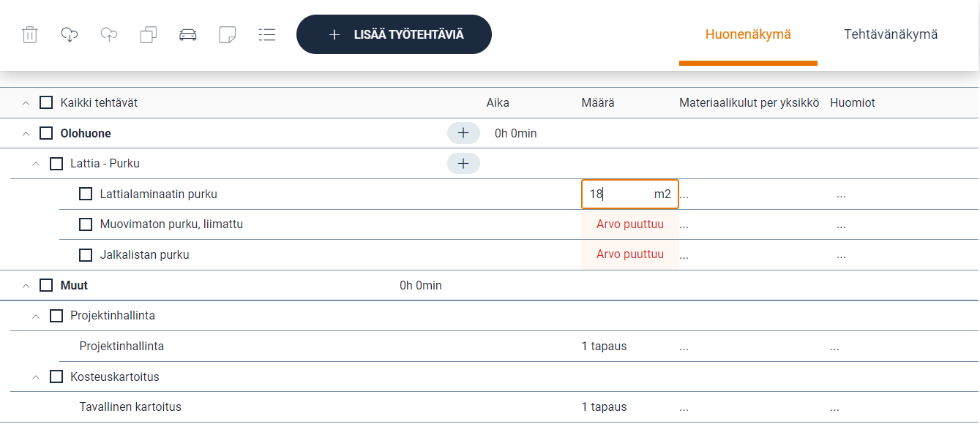
Task: Click the cloud upload icon
Action: (109, 35)
